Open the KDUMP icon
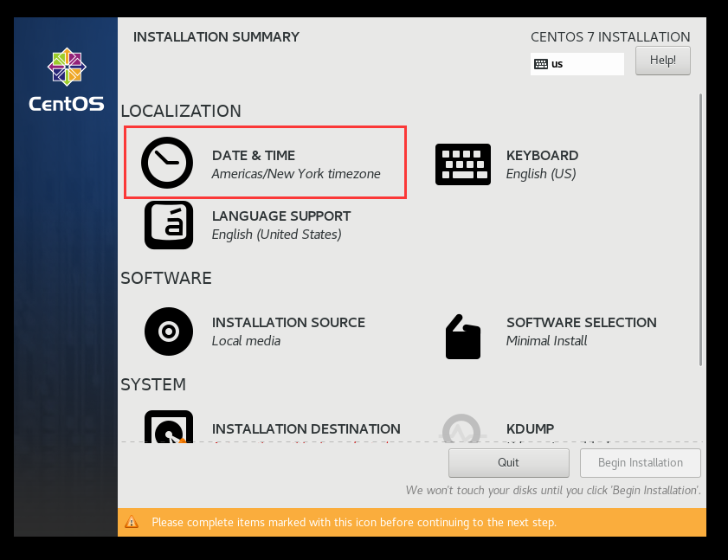This screenshot has height=560, width=728. (461, 428)
